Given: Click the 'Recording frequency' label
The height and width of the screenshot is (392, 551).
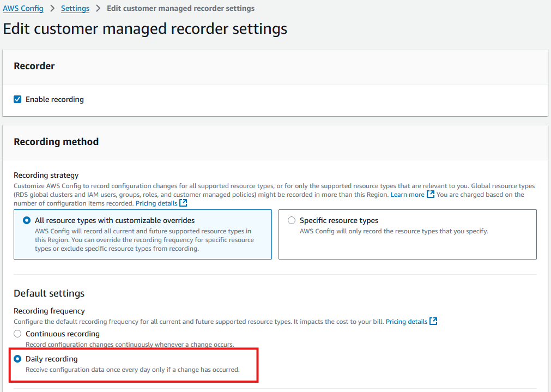Looking at the screenshot, I should point(49,311).
